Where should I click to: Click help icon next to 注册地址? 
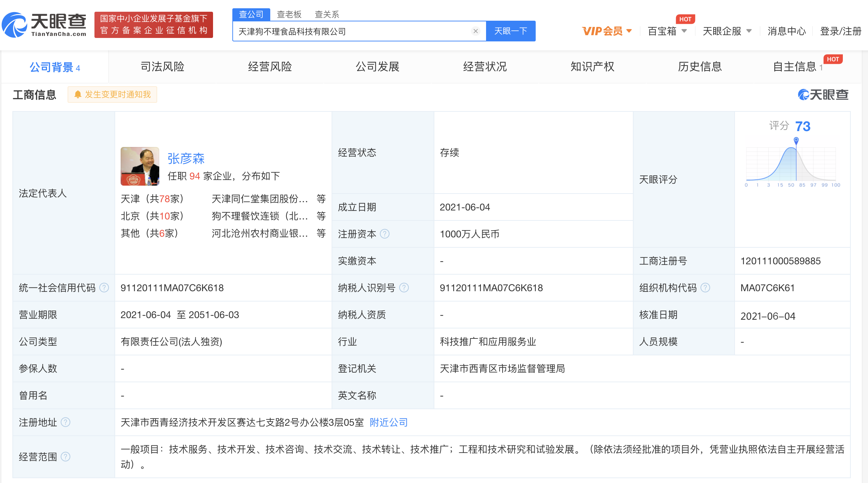coord(65,422)
